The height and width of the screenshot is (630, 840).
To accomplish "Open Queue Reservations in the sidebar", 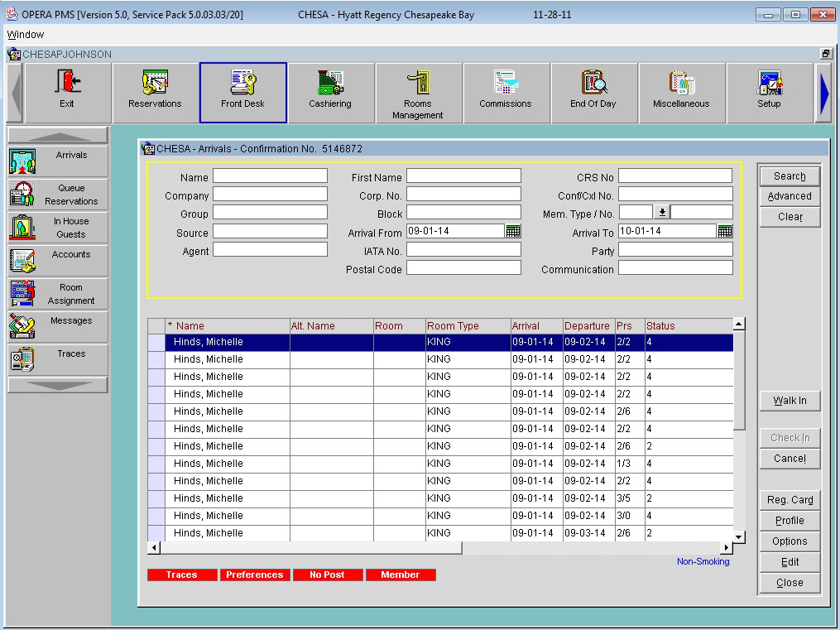I will [x=58, y=195].
